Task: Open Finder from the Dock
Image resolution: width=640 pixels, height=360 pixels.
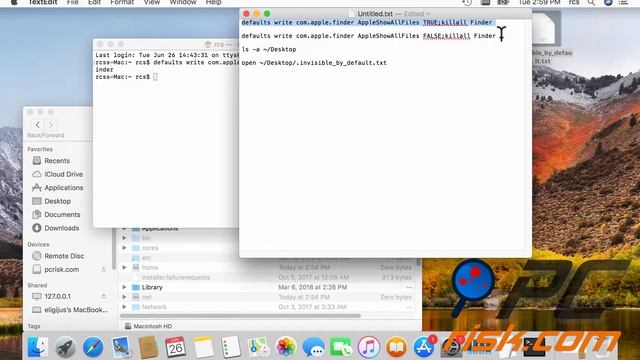Action: 38,347
